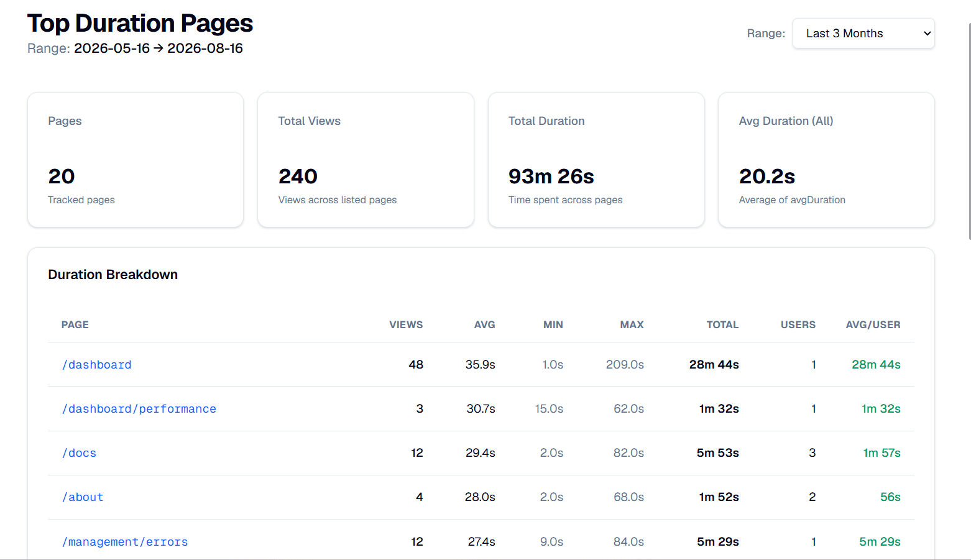This screenshot has height=560, width=971.
Task: Click the 2 users cell for /about
Action: [x=812, y=497]
